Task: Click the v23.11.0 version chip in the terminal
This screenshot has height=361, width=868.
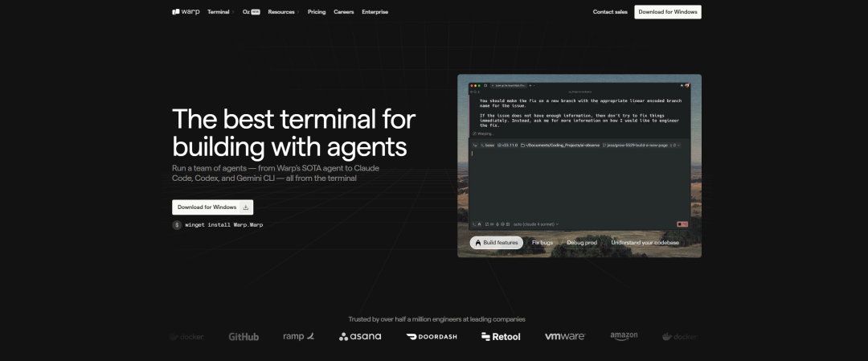Action: pyautogui.click(x=507, y=145)
